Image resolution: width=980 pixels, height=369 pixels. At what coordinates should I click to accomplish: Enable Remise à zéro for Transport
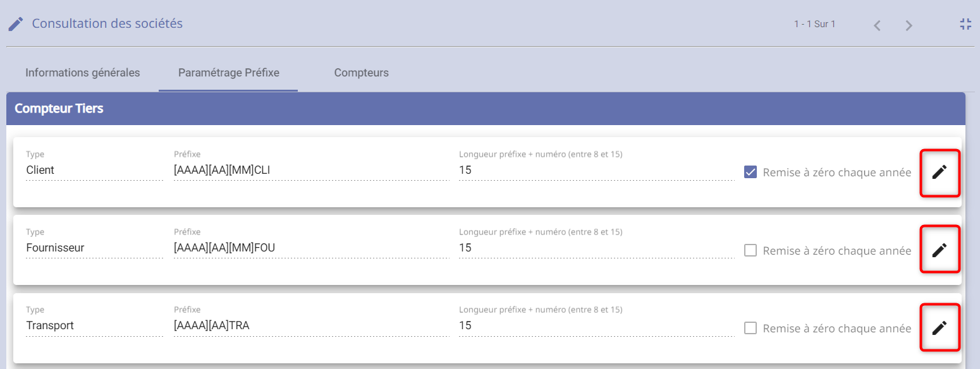tap(750, 328)
